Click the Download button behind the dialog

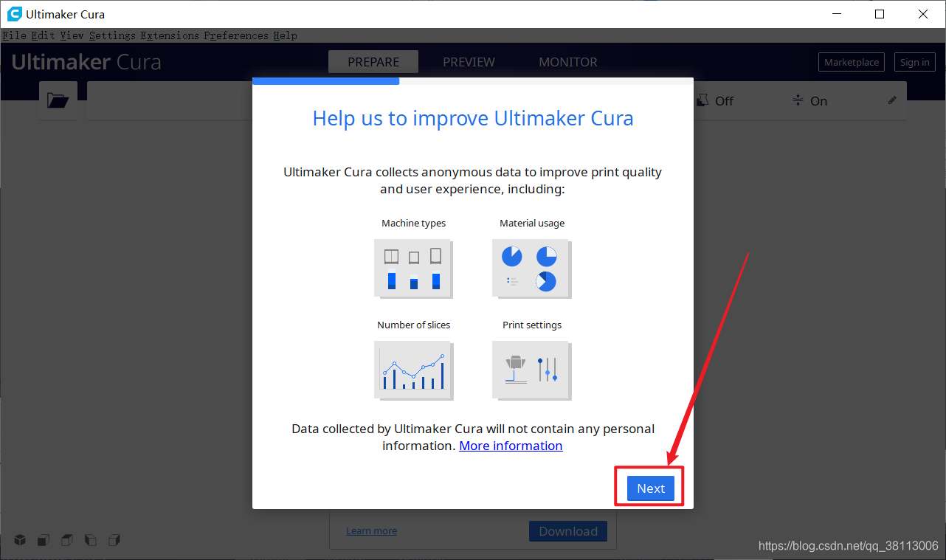click(568, 531)
